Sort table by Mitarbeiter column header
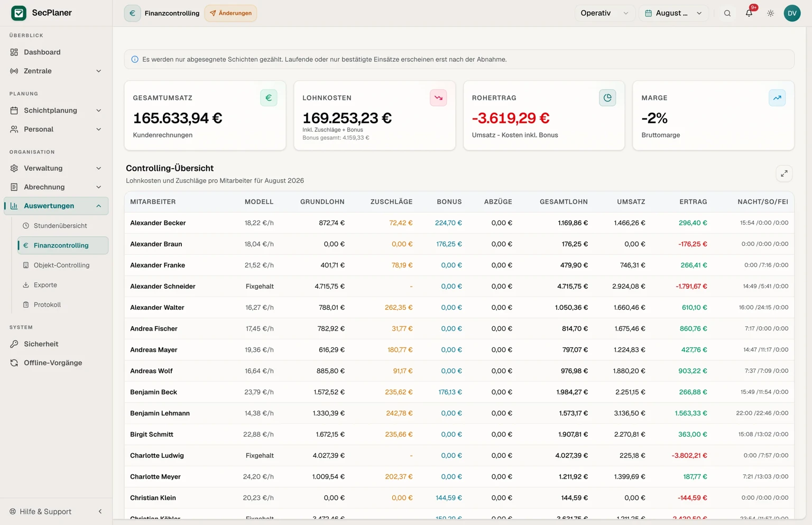 (153, 202)
